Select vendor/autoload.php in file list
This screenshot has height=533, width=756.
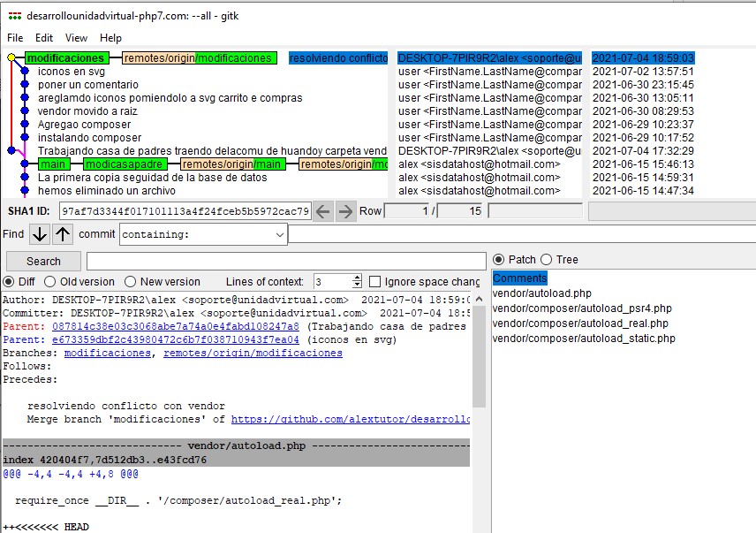[542, 293]
